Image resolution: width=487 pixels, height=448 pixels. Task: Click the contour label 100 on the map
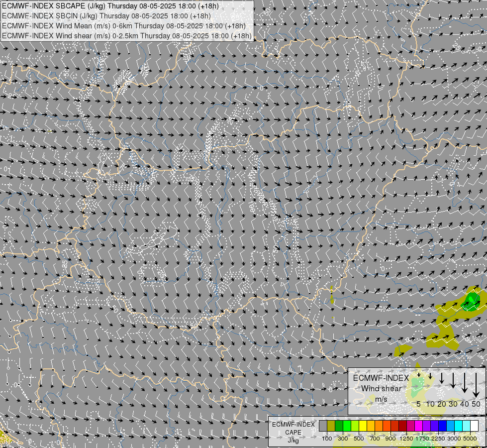tap(251, 207)
